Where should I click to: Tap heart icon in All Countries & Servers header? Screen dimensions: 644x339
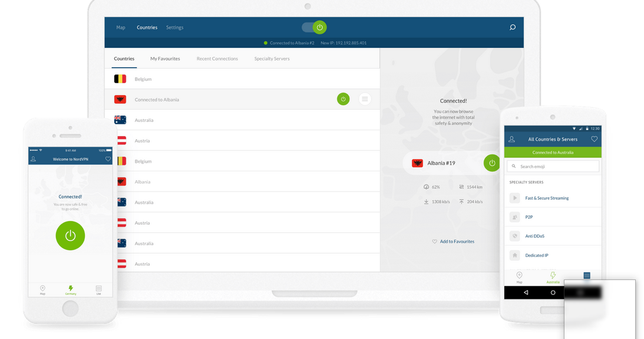click(x=595, y=139)
